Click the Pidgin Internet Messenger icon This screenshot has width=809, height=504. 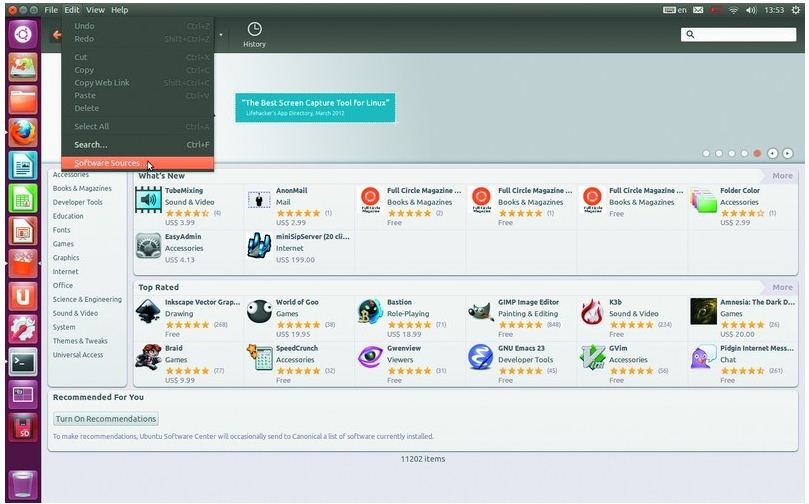click(x=703, y=357)
